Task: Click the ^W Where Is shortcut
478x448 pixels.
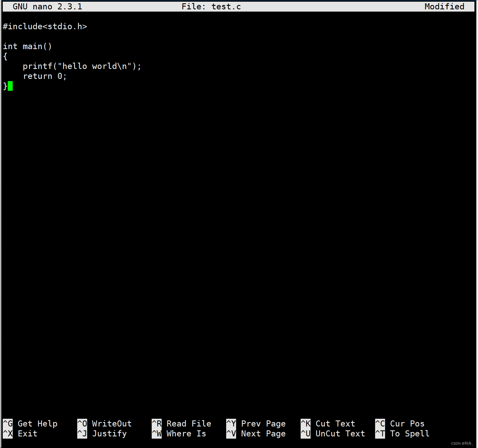Action: [x=179, y=433]
